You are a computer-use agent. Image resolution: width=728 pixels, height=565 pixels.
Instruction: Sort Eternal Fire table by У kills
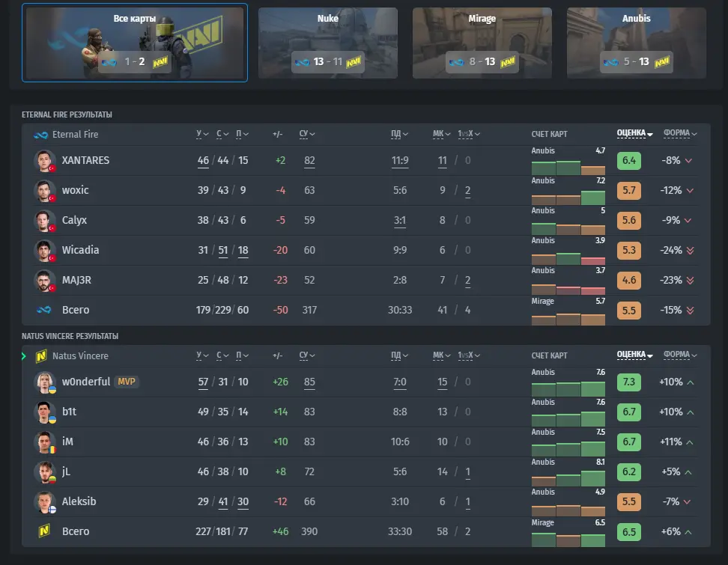pyautogui.click(x=202, y=134)
